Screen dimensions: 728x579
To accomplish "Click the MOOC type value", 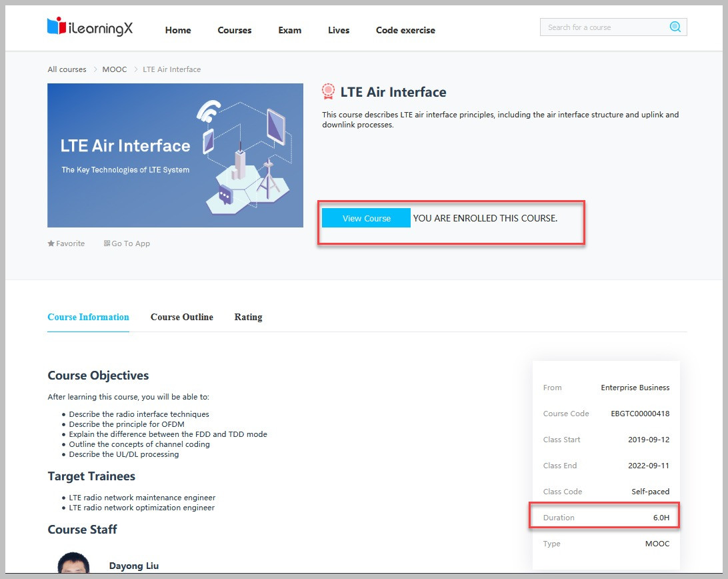I will point(657,544).
